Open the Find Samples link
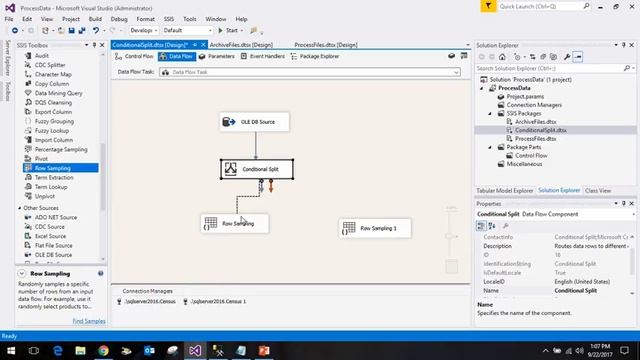The image size is (640, 360). click(x=89, y=321)
